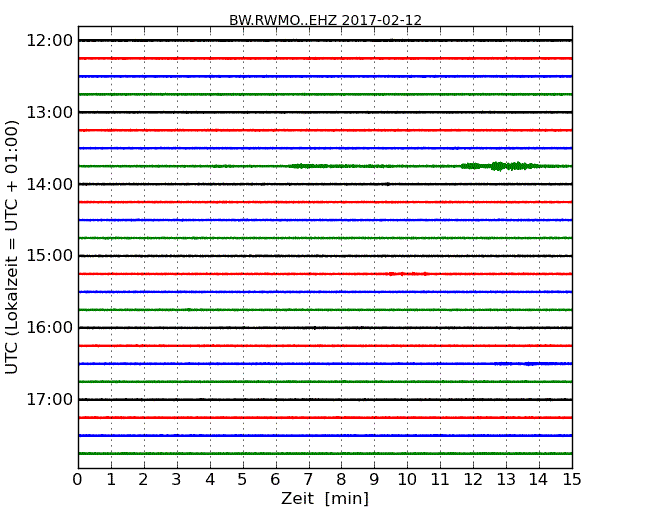The height and width of the screenshot is (520, 650).
Task: Click the 13:00 y-axis time label
Action: pyautogui.click(x=50, y=112)
